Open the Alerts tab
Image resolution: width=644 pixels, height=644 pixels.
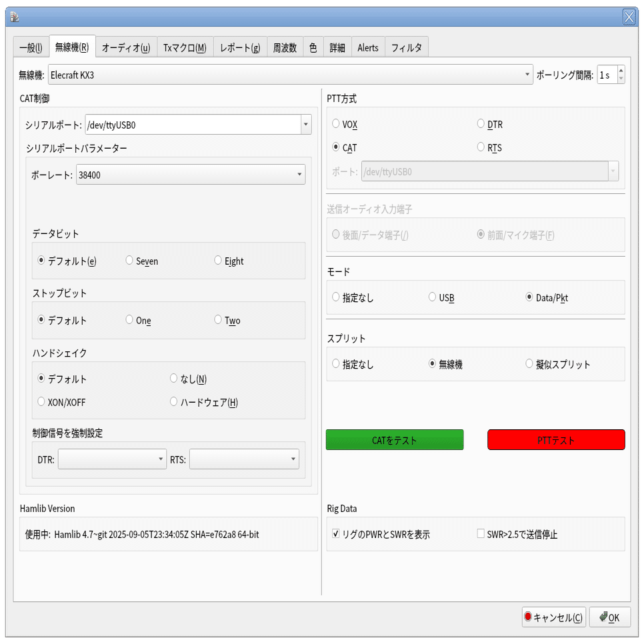pyautogui.click(x=367, y=47)
